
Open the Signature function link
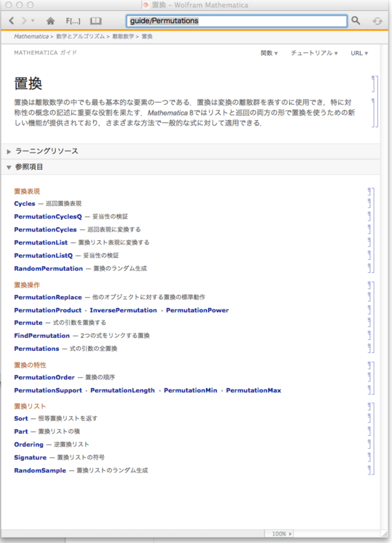30,457
